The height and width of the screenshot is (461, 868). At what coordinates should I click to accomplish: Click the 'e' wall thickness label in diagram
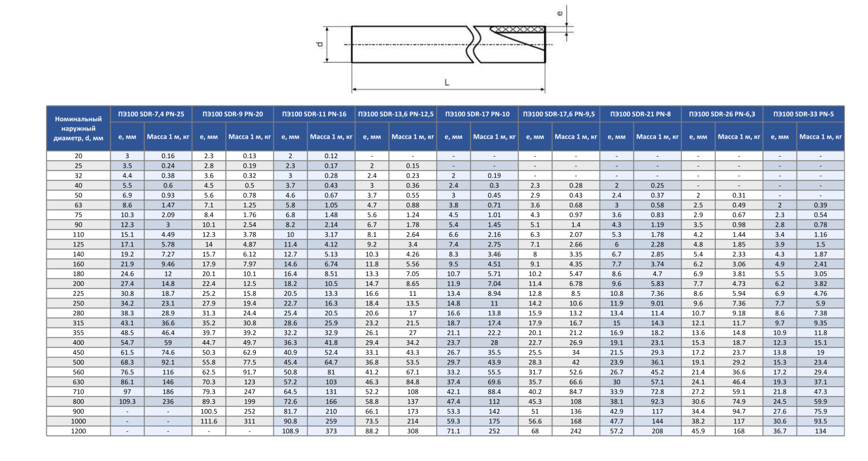560,14
